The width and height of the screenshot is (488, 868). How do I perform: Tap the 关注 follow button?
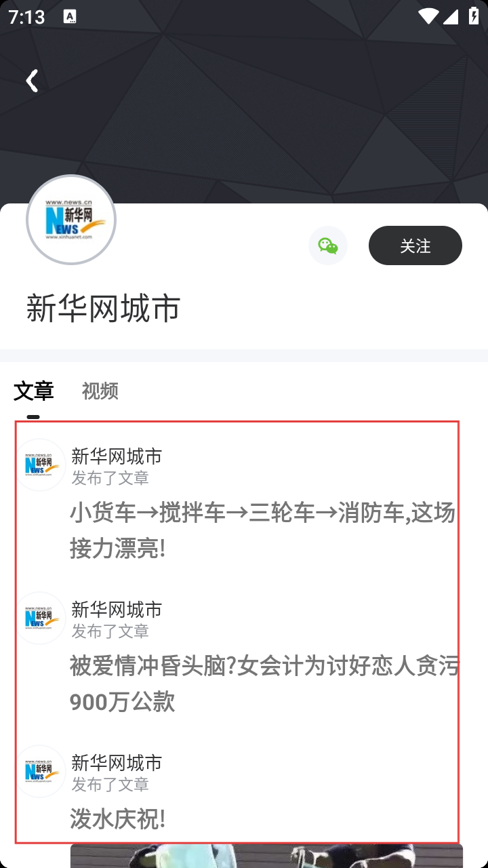(x=415, y=245)
